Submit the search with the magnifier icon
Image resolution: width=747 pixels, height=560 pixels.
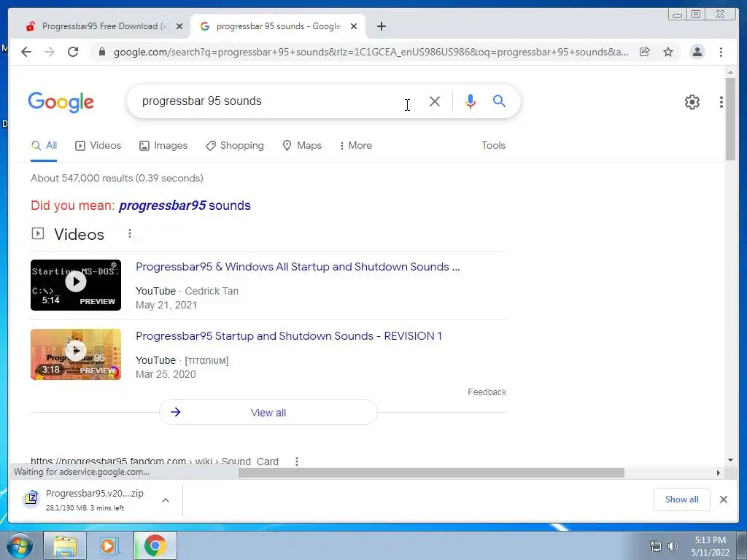[499, 101]
